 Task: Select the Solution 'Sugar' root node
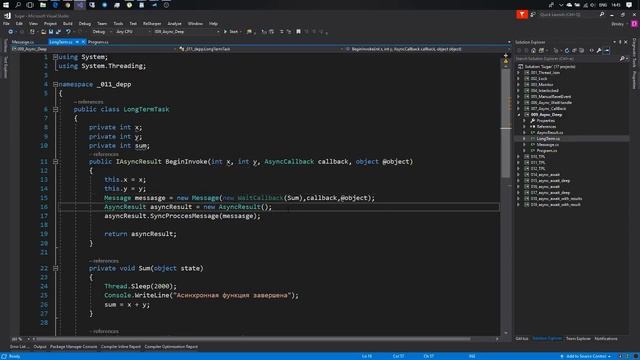coord(550,67)
